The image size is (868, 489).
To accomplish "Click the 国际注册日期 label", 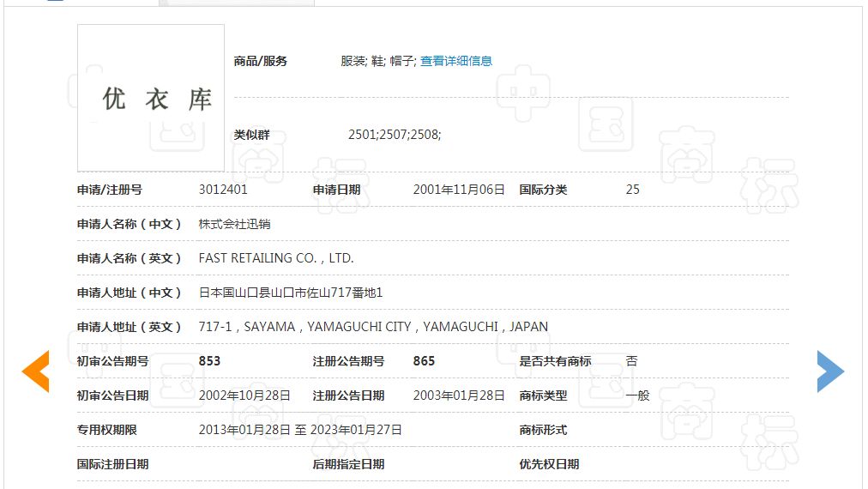I will [x=113, y=464].
